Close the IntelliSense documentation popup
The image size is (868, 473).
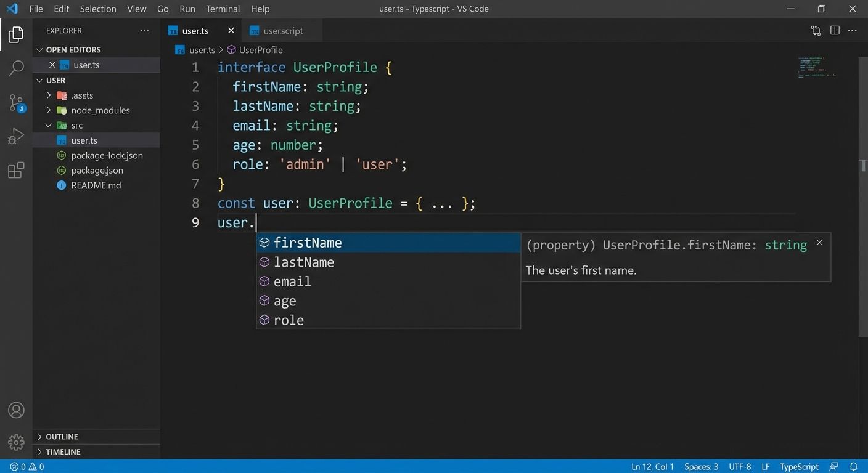(x=819, y=242)
